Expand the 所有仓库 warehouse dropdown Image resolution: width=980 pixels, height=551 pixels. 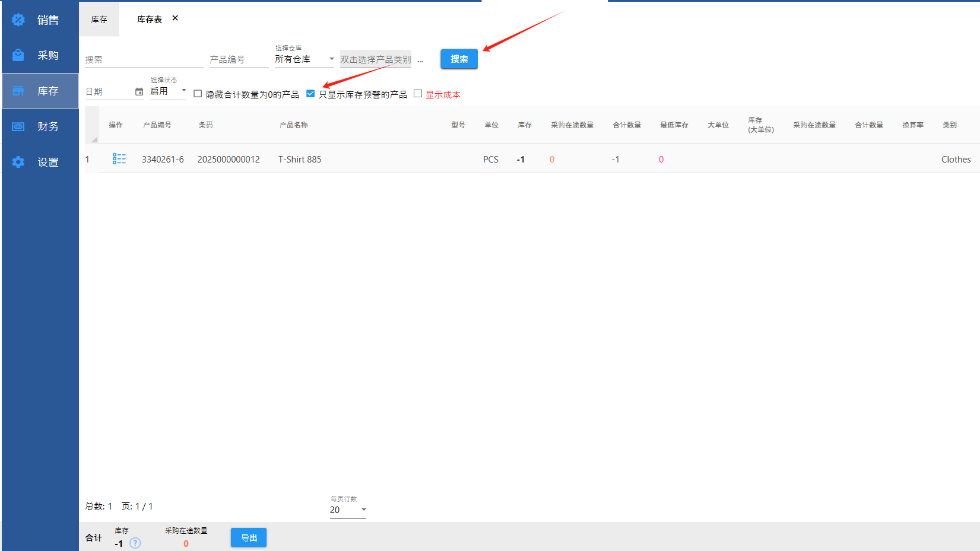(331, 59)
